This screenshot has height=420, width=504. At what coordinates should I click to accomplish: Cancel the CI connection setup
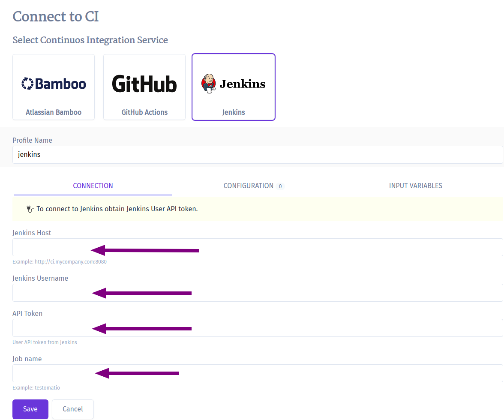(73, 409)
